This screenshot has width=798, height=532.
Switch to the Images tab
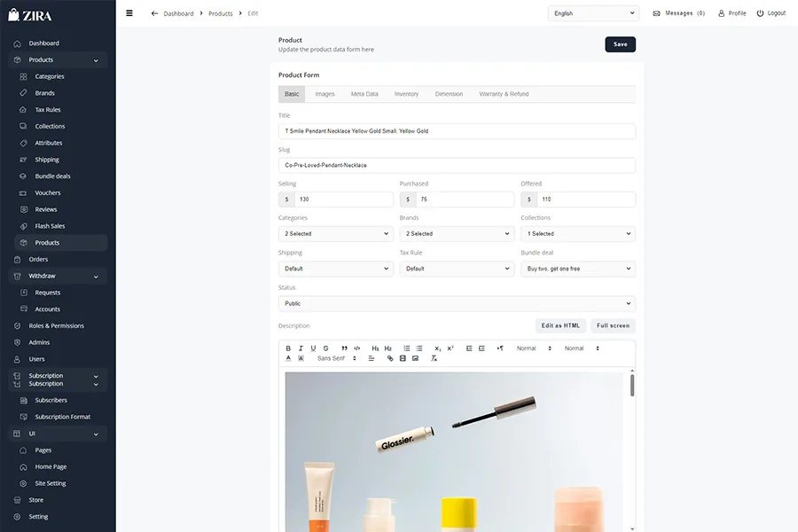[x=325, y=94]
